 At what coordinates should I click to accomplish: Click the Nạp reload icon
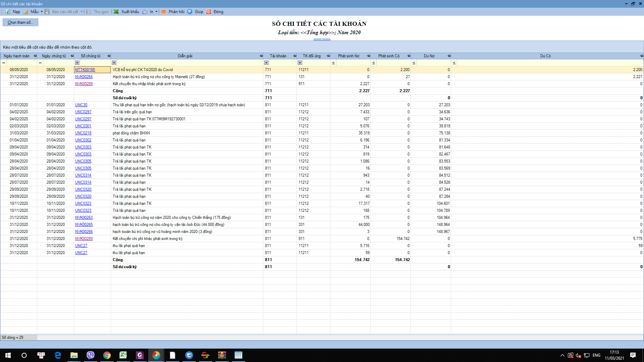click(x=8, y=12)
